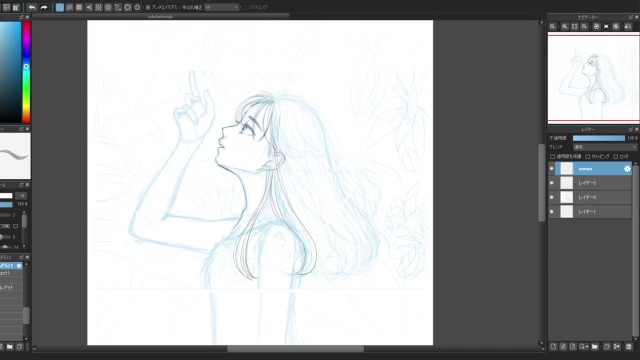Delete the selected layer
The height and width of the screenshot is (360, 640).
(629, 347)
